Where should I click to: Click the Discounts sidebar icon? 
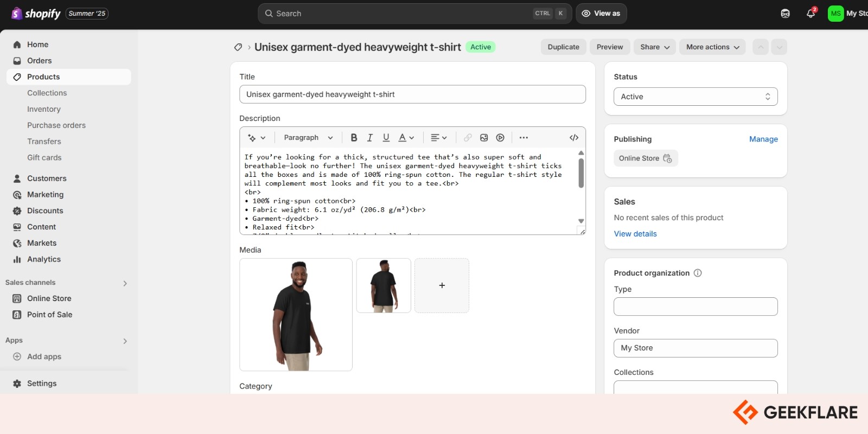(17, 211)
